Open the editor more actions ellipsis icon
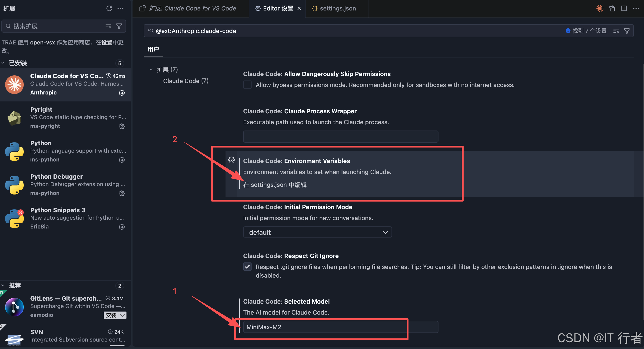 637,8
